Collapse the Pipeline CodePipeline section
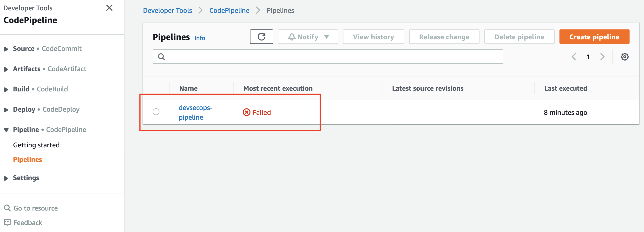This screenshot has width=644, height=232. click(x=6, y=130)
